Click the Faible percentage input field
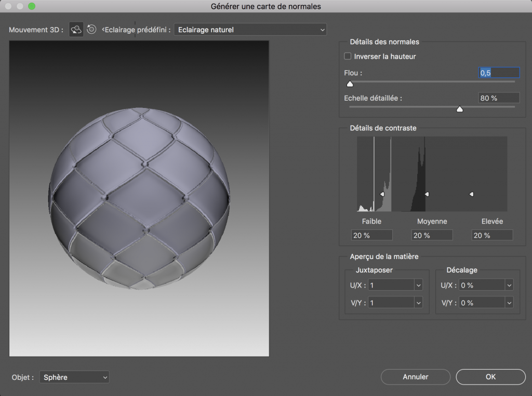Screen dimensions: 532x396 [x=371, y=235]
